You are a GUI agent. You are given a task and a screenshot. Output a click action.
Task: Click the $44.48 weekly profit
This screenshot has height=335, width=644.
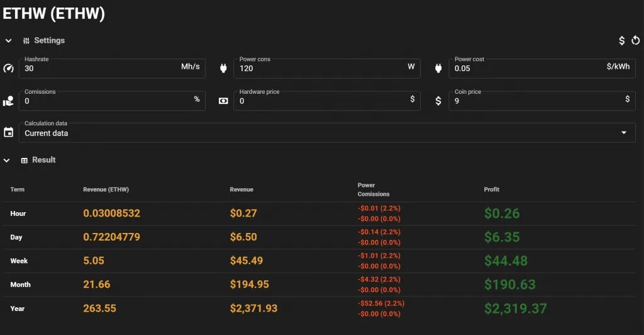(506, 261)
